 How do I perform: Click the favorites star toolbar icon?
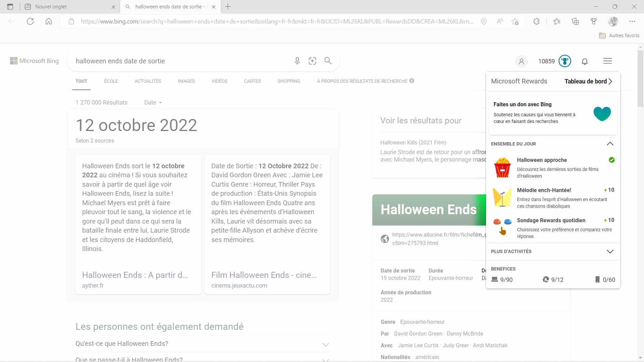click(x=557, y=21)
